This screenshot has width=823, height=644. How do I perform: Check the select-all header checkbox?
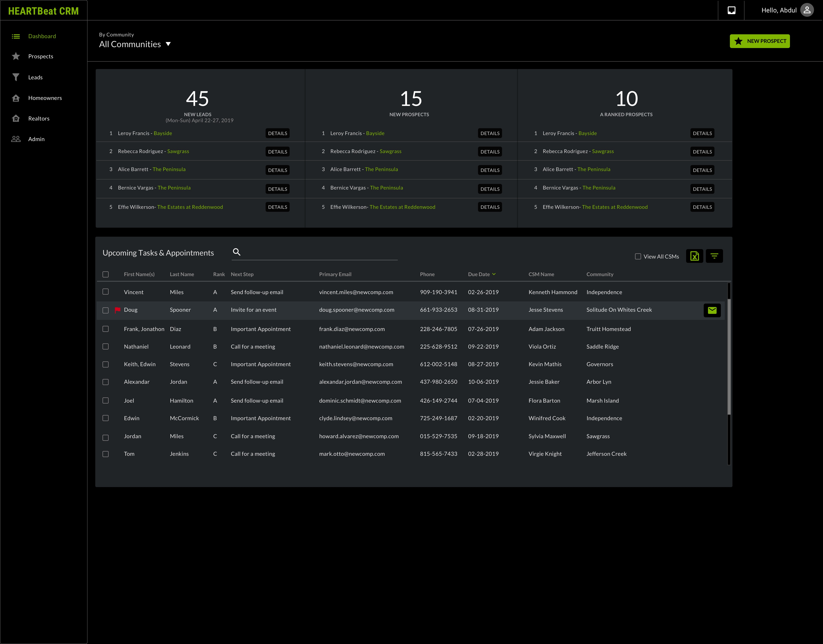point(106,274)
